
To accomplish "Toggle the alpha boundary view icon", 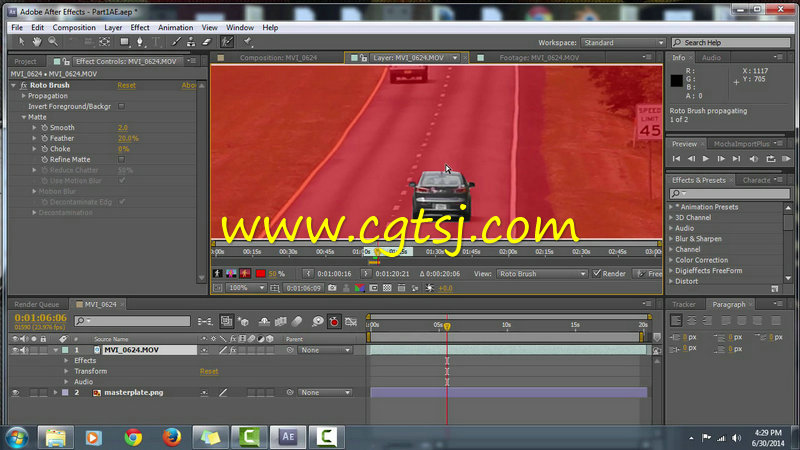I will coord(231,274).
